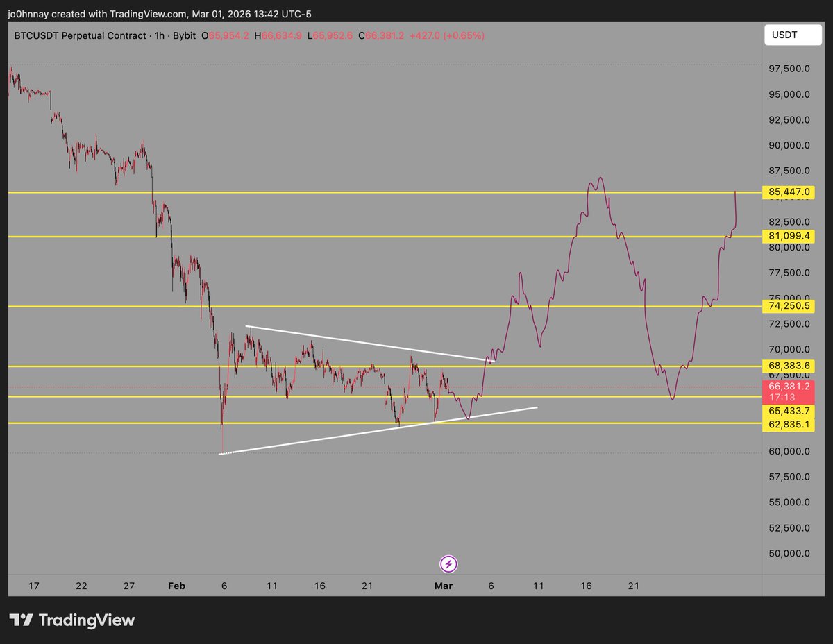Select the 65,433.7 yellow price label
This screenshot has height=644, width=833.
coord(790,411)
